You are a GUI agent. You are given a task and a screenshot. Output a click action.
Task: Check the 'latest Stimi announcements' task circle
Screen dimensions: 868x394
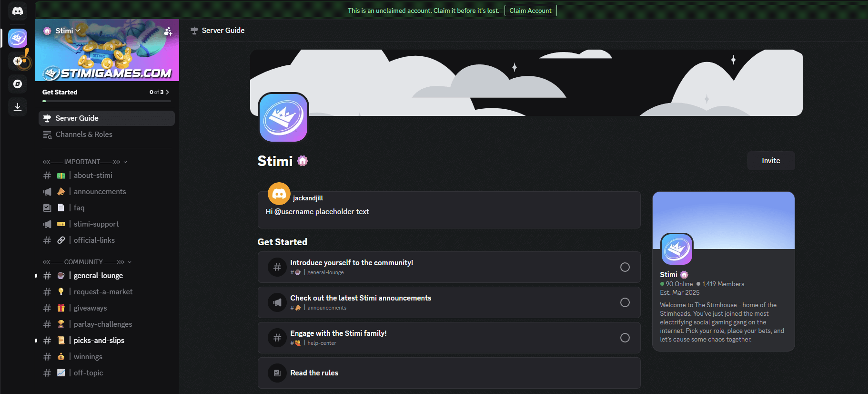pyautogui.click(x=625, y=302)
